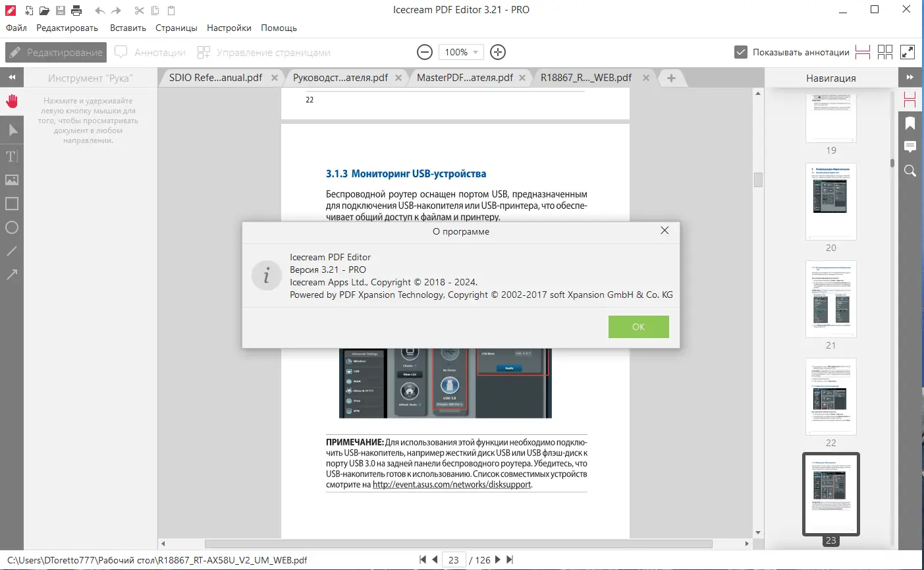Open the Вставить menu
This screenshot has width=924, height=570.
tap(128, 28)
